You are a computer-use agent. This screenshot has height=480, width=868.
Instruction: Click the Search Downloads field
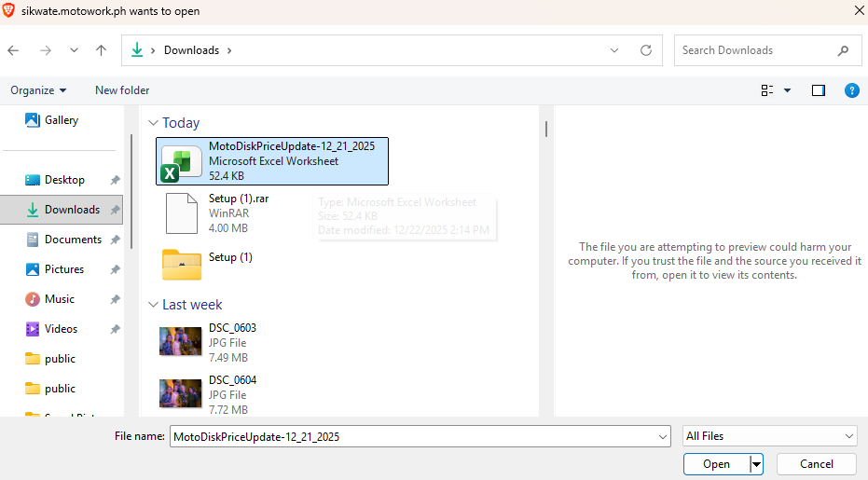(x=755, y=50)
